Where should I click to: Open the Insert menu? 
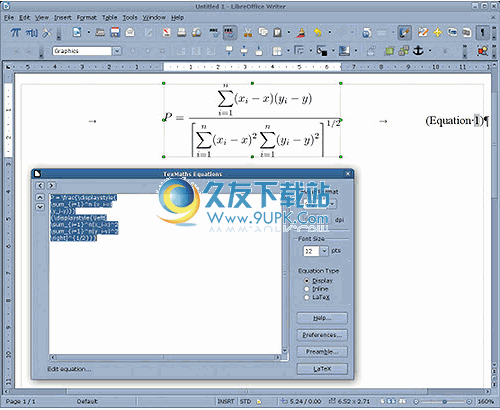pos(63,17)
